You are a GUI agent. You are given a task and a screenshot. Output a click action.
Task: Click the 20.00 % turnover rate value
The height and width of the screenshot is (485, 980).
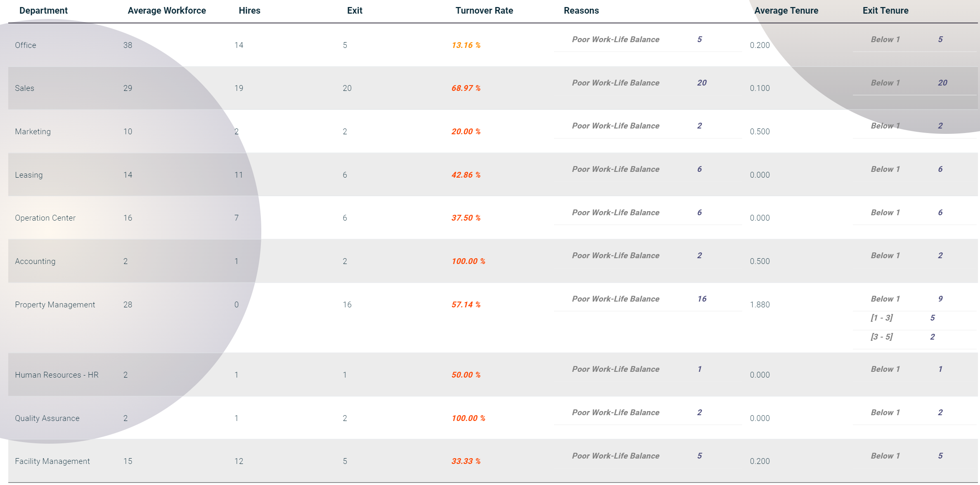(466, 131)
